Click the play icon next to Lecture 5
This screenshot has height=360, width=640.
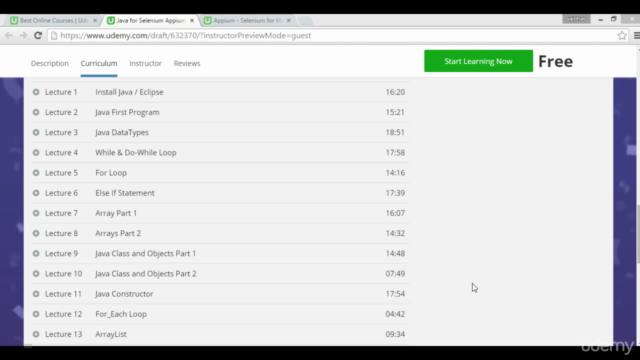point(36,173)
